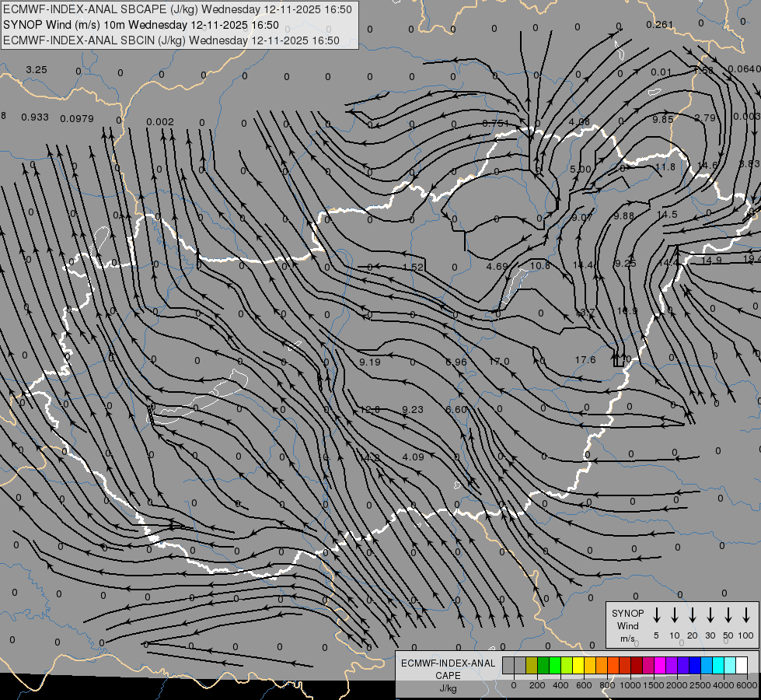Click the SBCAPE title line in header
This screenshot has width=761, height=700.
tap(178, 9)
